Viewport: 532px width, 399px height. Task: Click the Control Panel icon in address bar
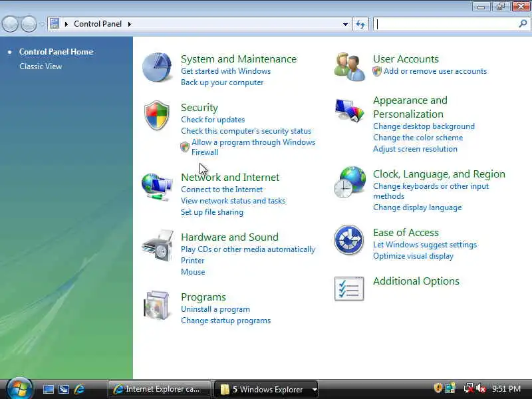click(x=55, y=24)
